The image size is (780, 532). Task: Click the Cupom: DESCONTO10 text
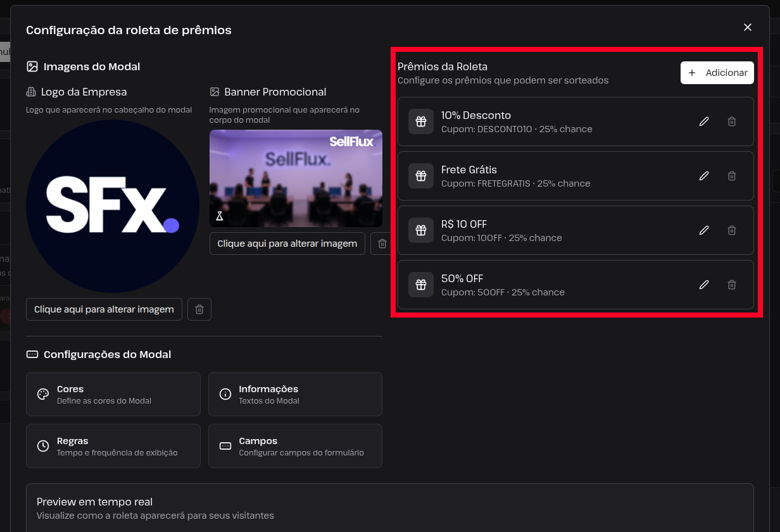coord(487,129)
